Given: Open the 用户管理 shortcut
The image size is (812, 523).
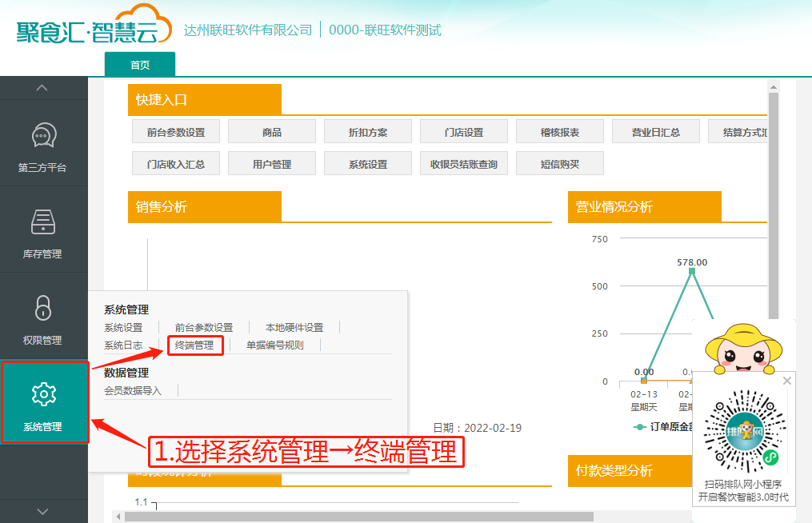Looking at the screenshot, I should pyautogui.click(x=272, y=164).
